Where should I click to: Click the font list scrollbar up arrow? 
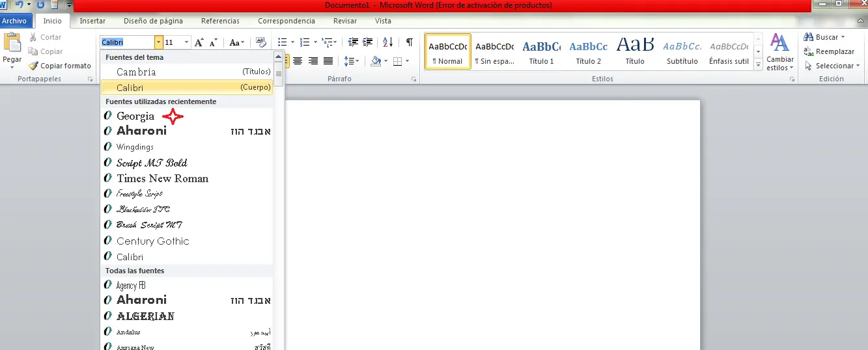[x=279, y=57]
